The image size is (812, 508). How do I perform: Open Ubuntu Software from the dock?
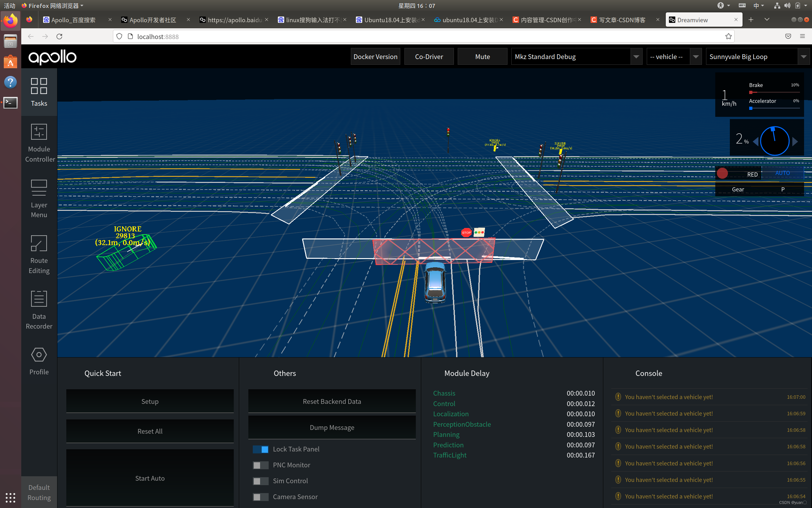[10, 62]
